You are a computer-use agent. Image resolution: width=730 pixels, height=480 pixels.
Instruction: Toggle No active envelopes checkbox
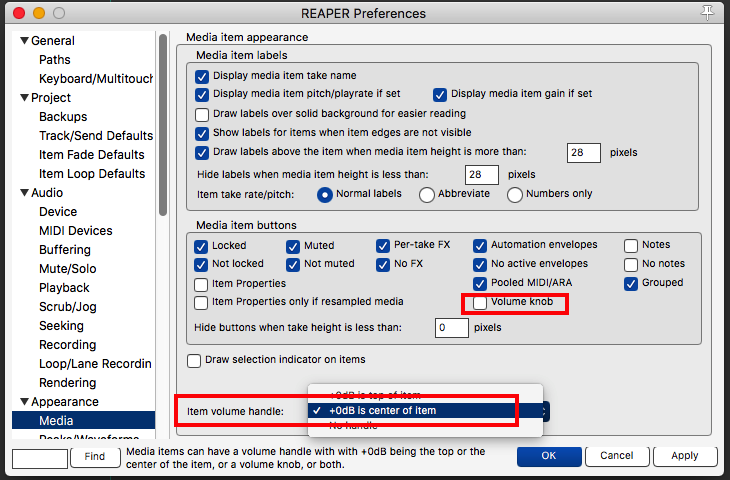coord(480,264)
